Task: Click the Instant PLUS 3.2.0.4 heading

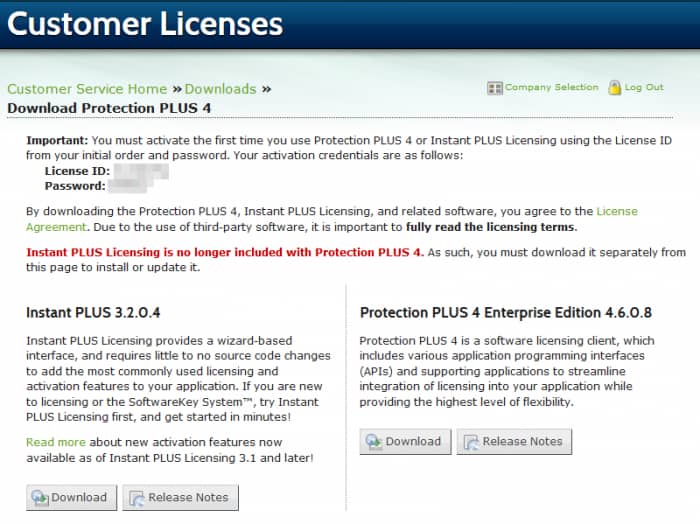Action: pos(93,312)
